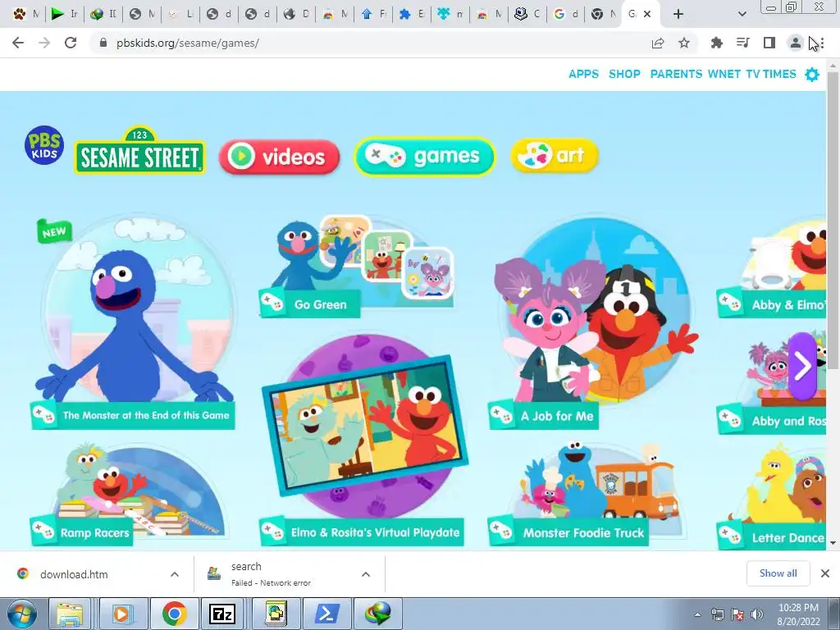
Task: Click the volume speaker tray icon
Action: [756, 614]
